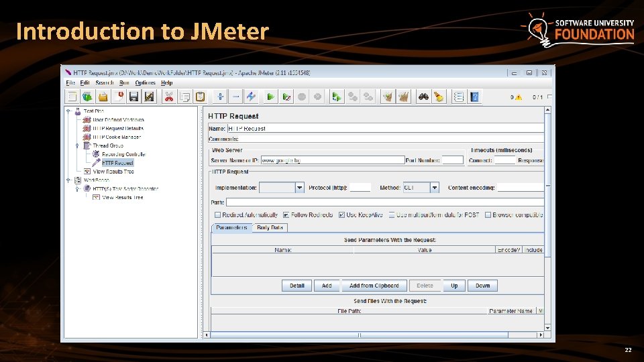Save the test plan with floppy disk icon
Image resolution: width=644 pixels, height=362 pixels.
(x=133, y=97)
